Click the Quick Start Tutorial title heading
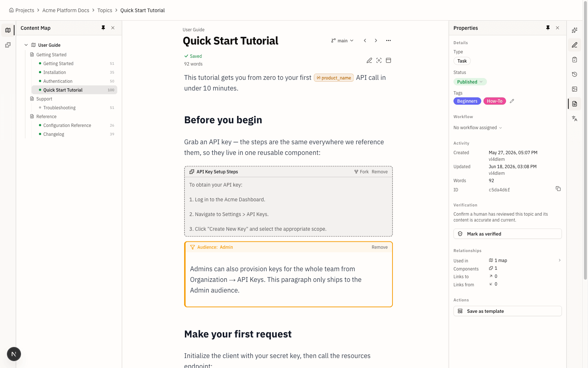The height and width of the screenshot is (368, 588). [x=230, y=41]
